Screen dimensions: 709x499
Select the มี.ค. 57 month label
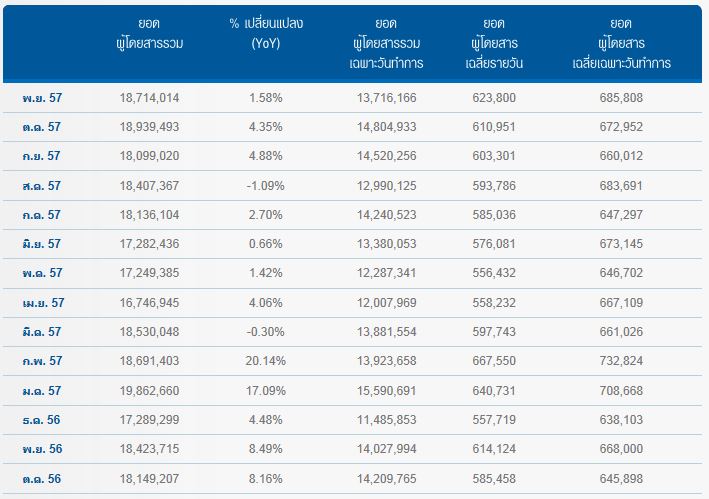tap(42, 331)
